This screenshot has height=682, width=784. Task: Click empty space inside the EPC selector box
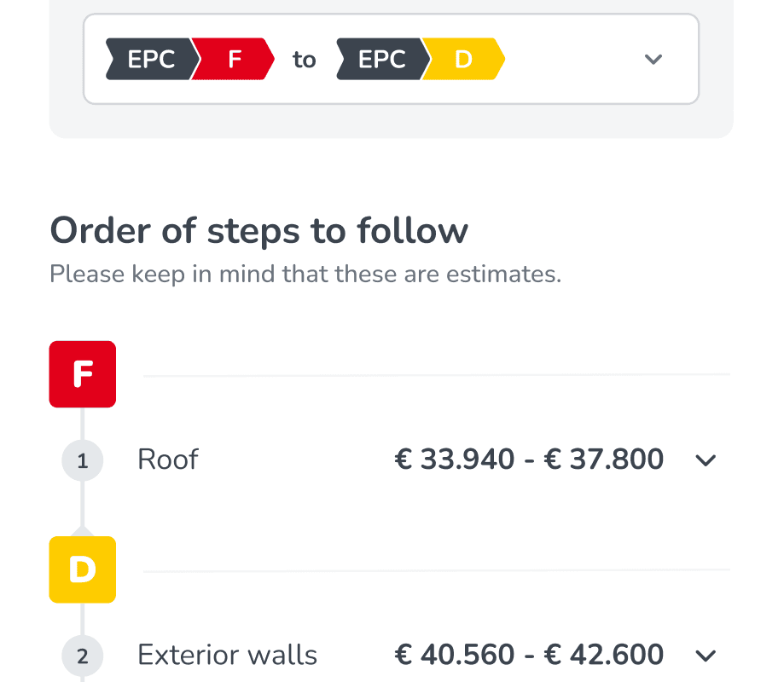point(572,60)
